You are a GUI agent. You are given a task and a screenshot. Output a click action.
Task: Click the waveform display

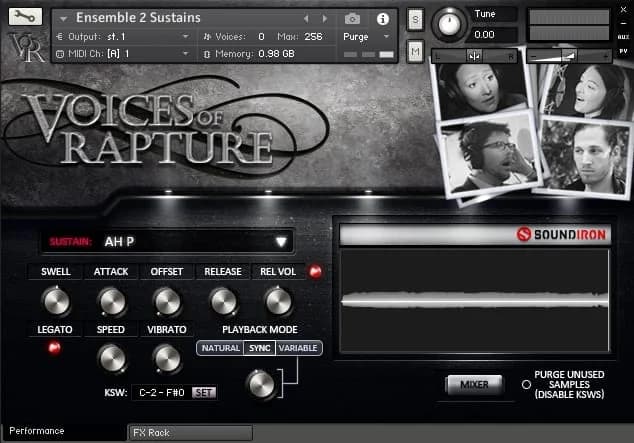475,301
